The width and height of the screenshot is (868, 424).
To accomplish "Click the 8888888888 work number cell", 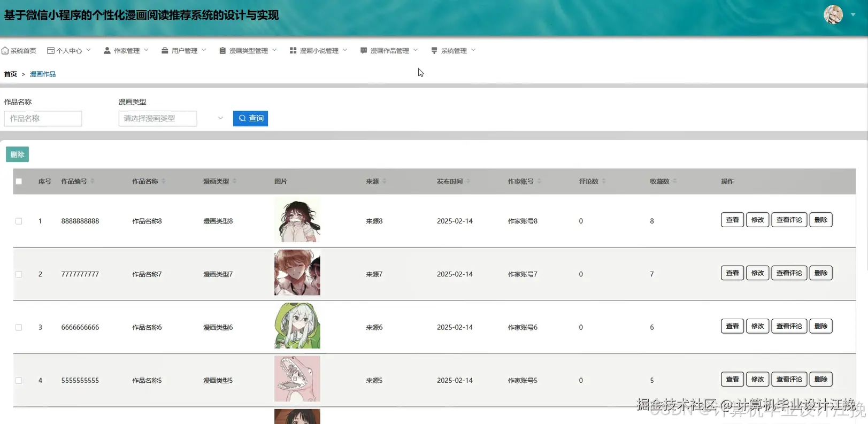I will (x=80, y=221).
